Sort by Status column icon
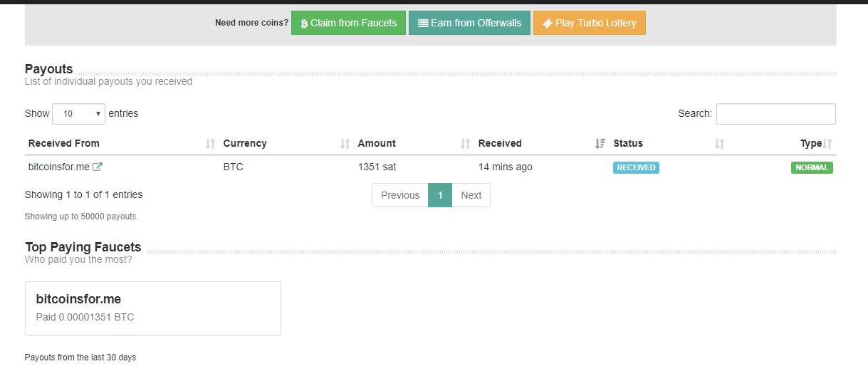The width and height of the screenshot is (868, 386). (x=719, y=144)
